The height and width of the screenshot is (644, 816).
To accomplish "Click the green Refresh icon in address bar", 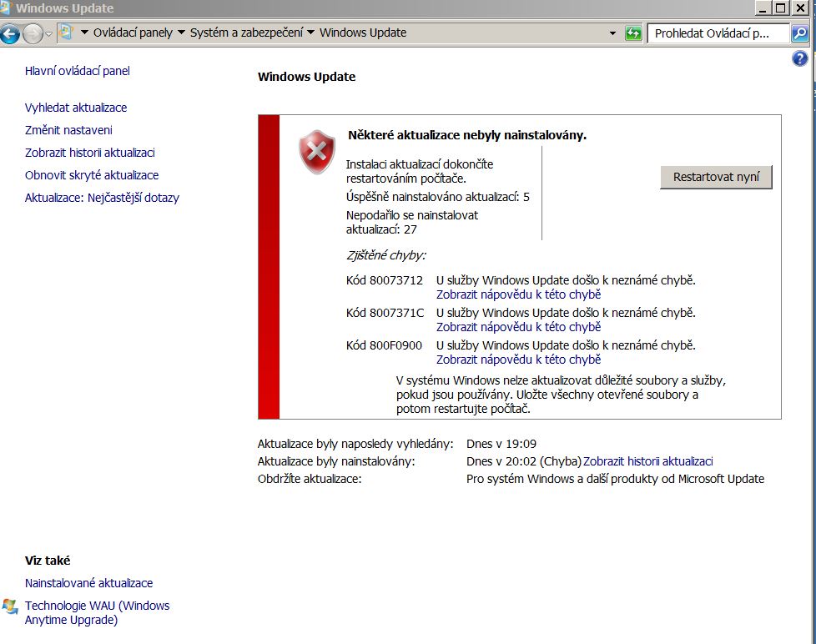I will [x=633, y=33].
